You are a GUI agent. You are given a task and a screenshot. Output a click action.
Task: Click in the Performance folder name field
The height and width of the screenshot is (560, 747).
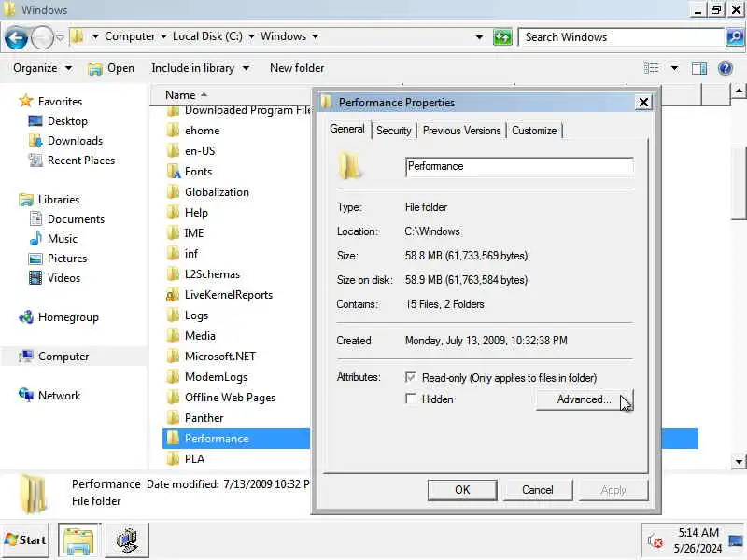(x=519, y=167)
